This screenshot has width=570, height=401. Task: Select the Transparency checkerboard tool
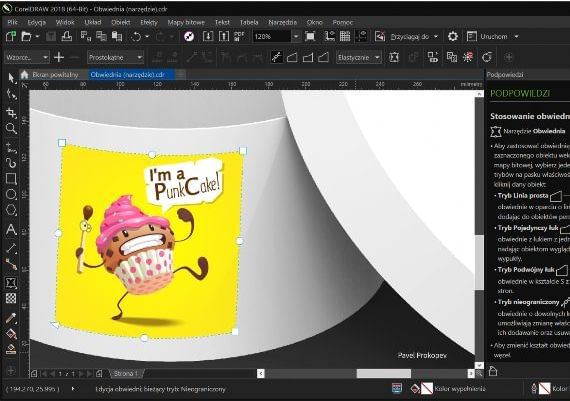11,298
